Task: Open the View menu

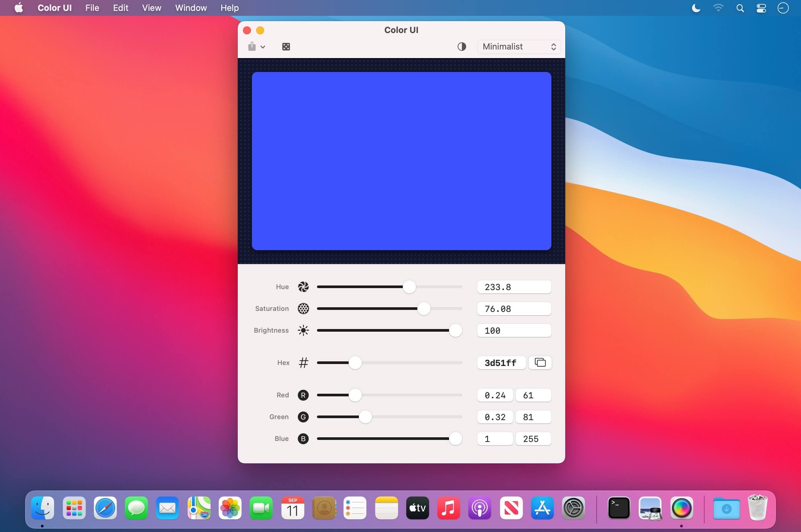Action: [x=151, y=8]
